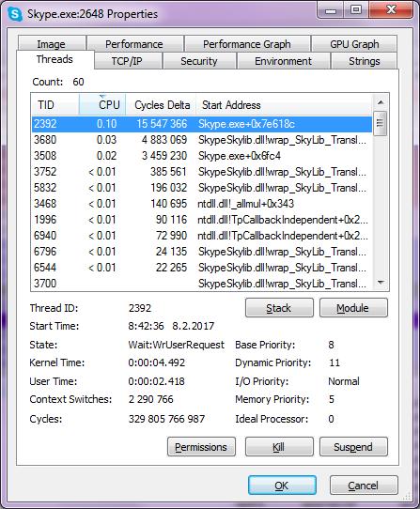The image size is (420, 509).
Task: Minimize the Properties window
Action: tap(331, 10)
